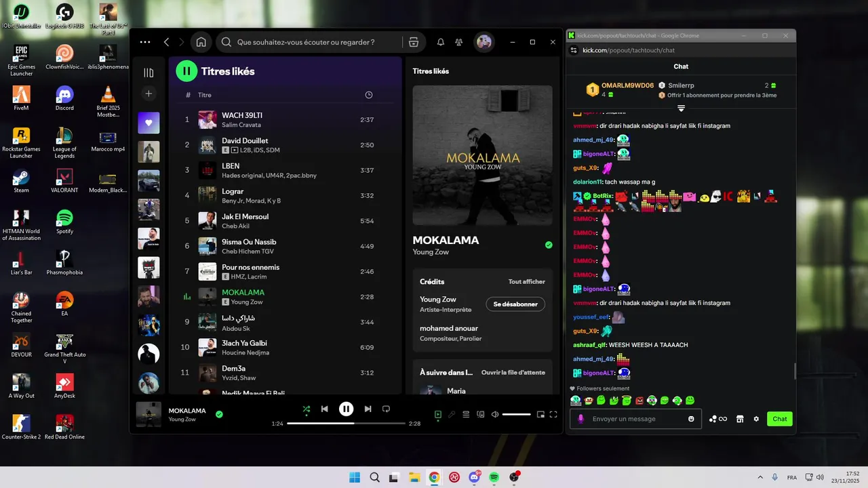Open Spotify notifications bell
868x488 pixels.
tap(441, 42)
